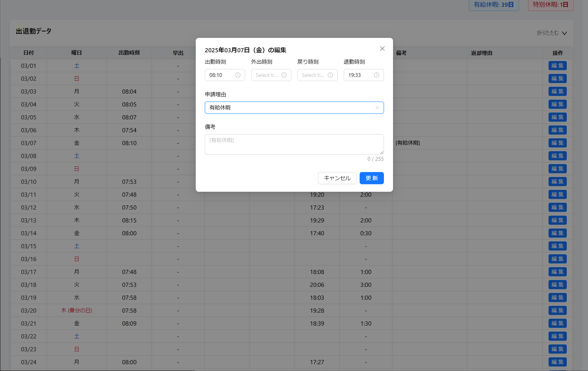This screenshot has width=588, height=371.
Task: Click clock icon in 外出時刻 field
Action: [284, 75]
